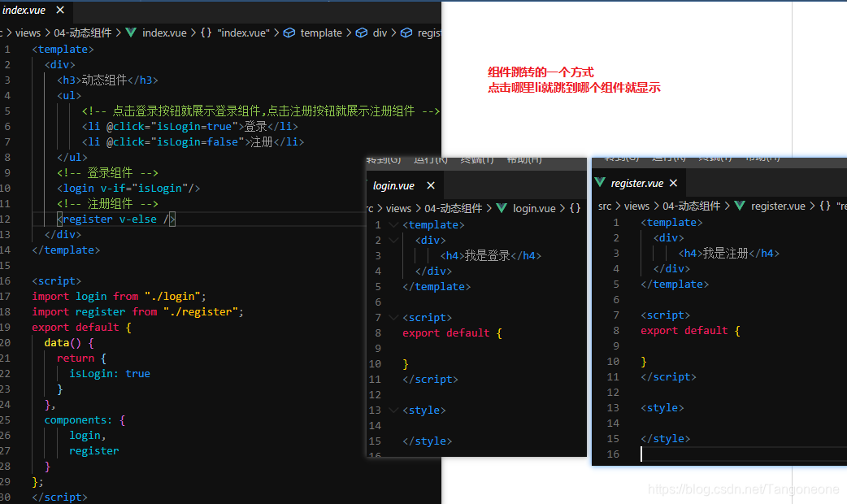The image size is (847, 504).
Task: Click Vue icon on register.vue tab
Action: pyautogui.click(x=600, y=182)
